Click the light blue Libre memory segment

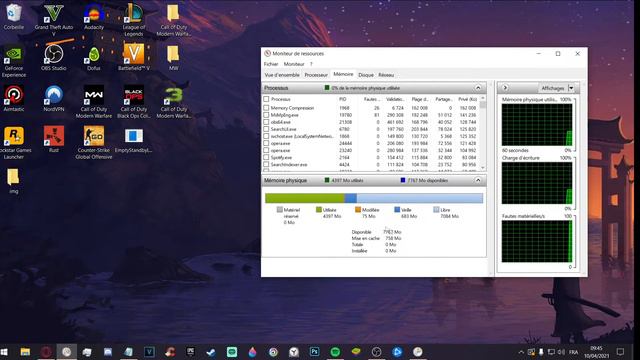[420, 198]
